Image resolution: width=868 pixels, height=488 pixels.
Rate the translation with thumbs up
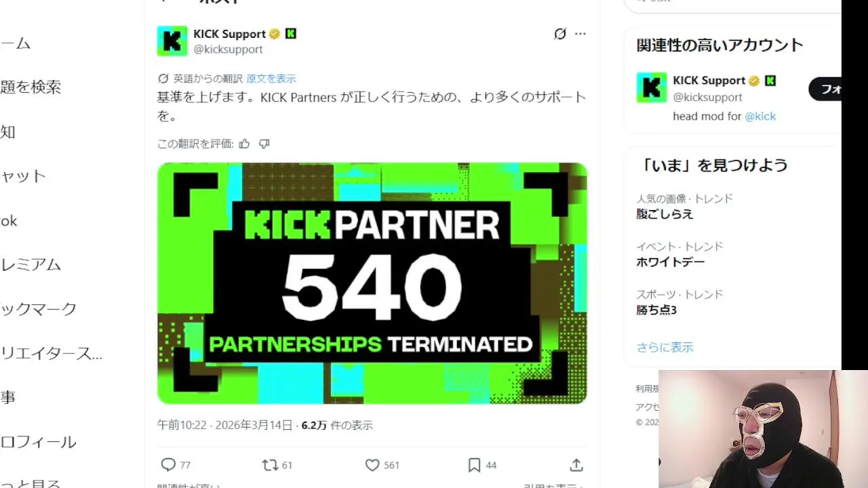[245, 144]
